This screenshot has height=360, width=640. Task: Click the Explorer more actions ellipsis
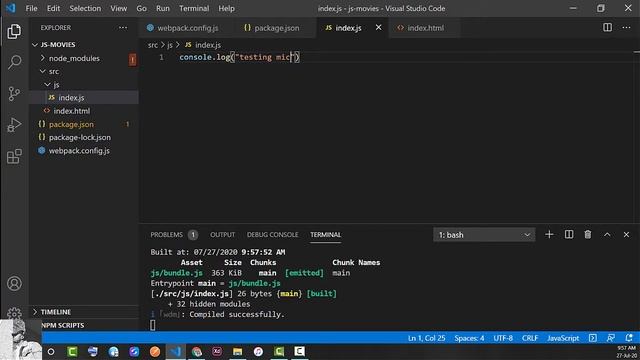click(123, 28)
